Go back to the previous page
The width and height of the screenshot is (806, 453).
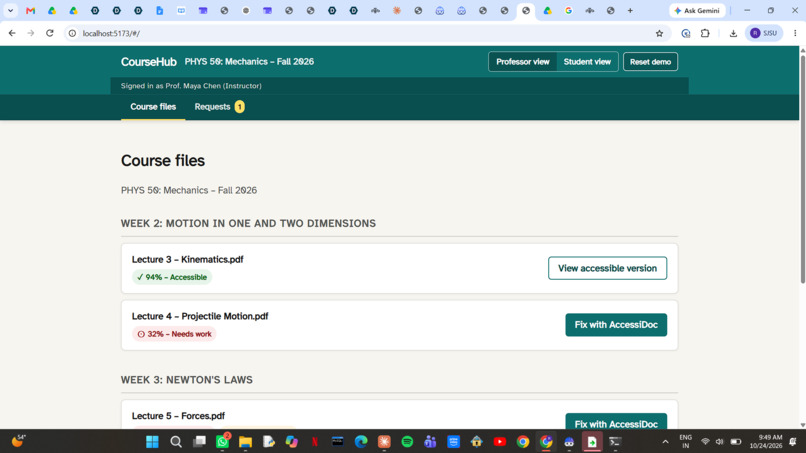[12, 33]
